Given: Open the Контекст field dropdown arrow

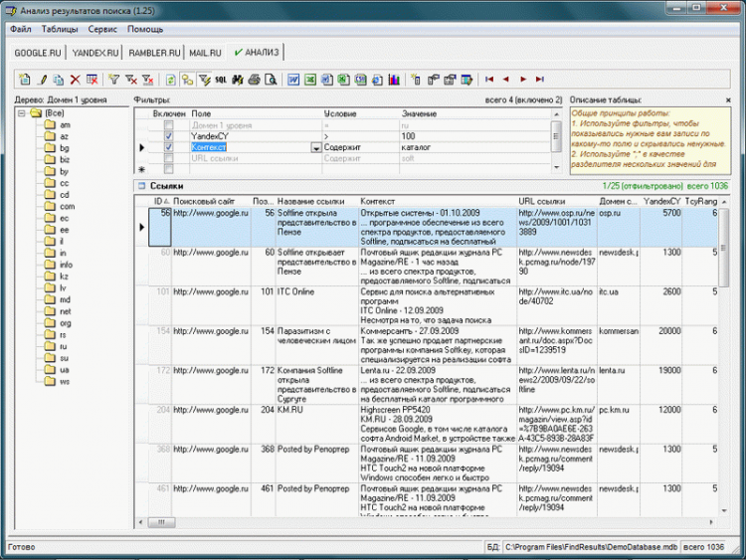Looking at the screenshot, I should tap(314, 147).
